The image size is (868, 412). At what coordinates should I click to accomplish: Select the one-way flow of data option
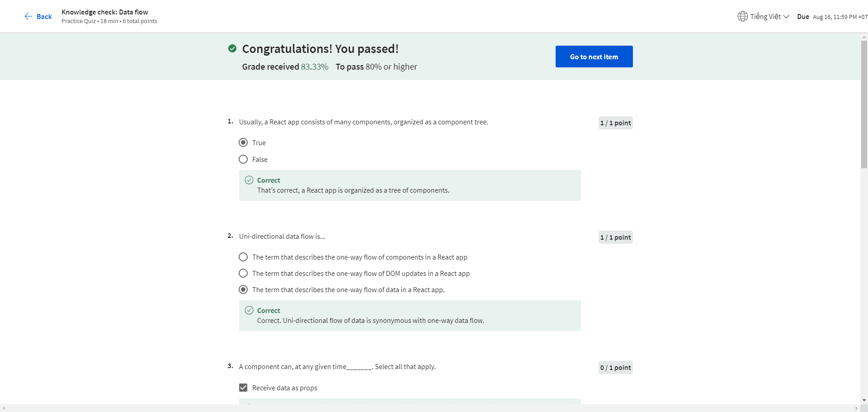coord(243,290)
